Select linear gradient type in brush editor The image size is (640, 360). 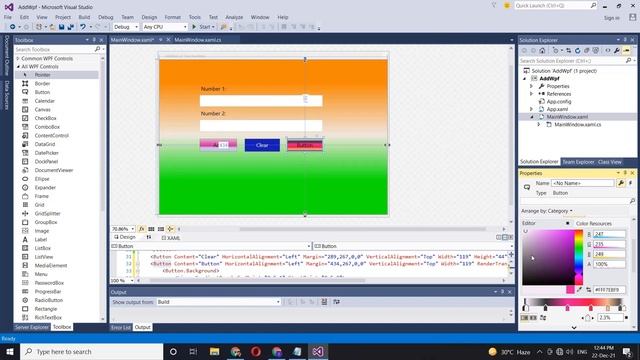[x=525, y=318]
